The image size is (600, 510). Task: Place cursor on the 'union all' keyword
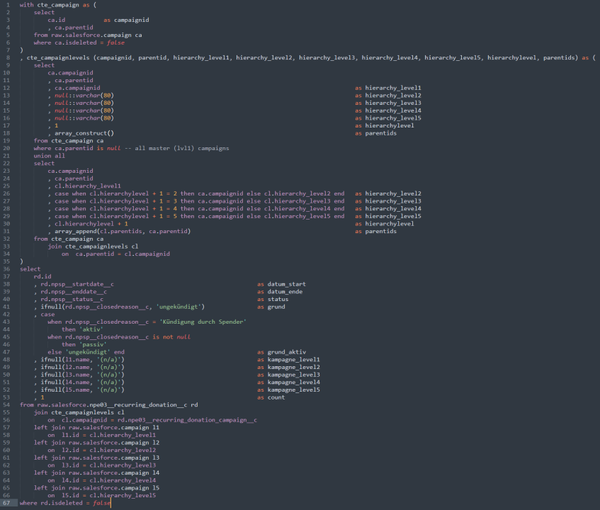coord(48,156)
